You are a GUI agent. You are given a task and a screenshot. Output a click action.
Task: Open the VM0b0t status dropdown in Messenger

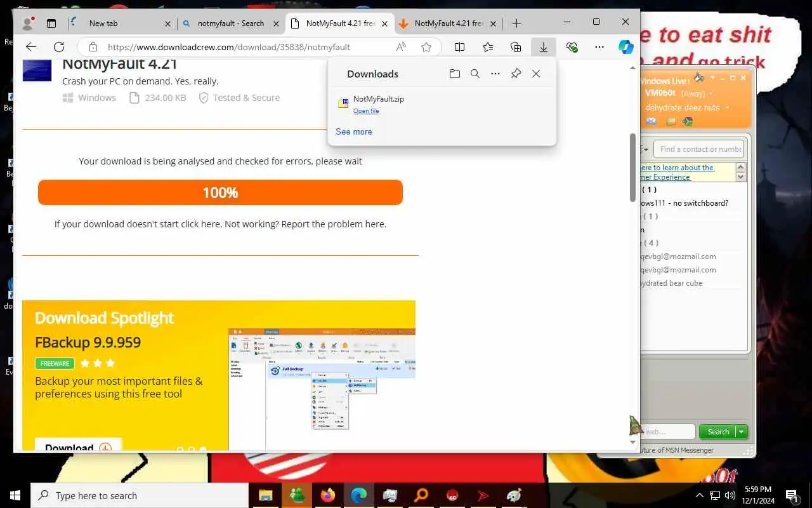tap(710, 94)
